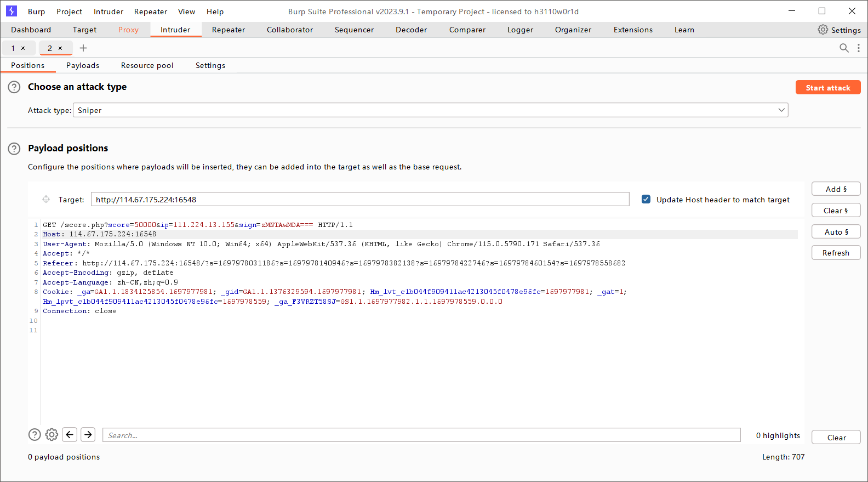Select Intruder sub-tab 1
Image resolution: width=868 pixels, height=482 pixels.
13,48
